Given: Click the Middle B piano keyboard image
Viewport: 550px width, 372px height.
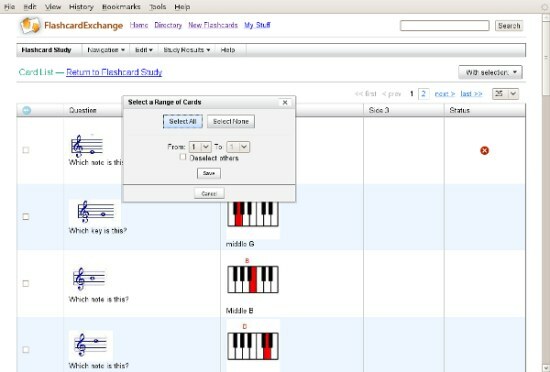Looking at the screenshot, I should point(253,279).
